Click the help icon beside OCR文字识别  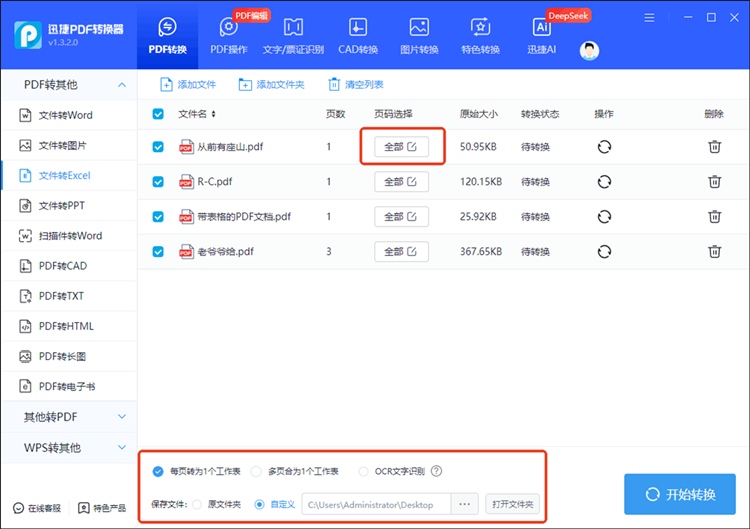436,472
